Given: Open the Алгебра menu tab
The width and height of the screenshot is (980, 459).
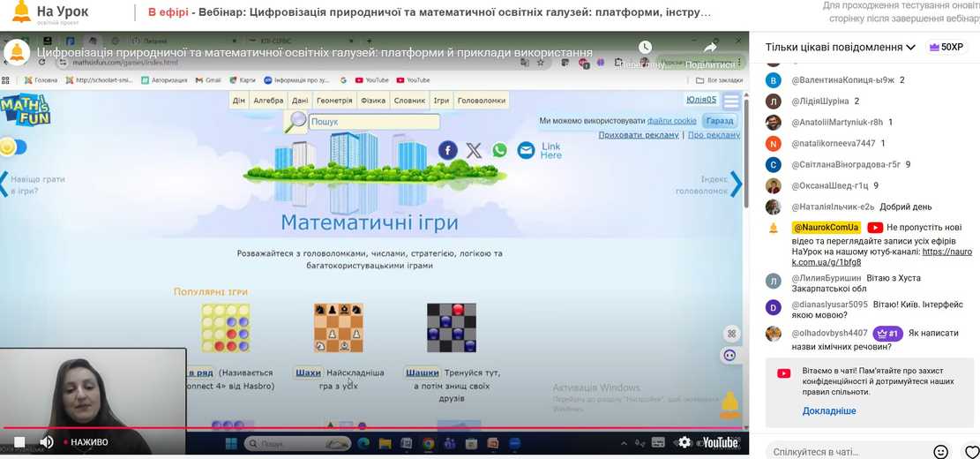Looking at the screenshot, I should pos(268,101).
